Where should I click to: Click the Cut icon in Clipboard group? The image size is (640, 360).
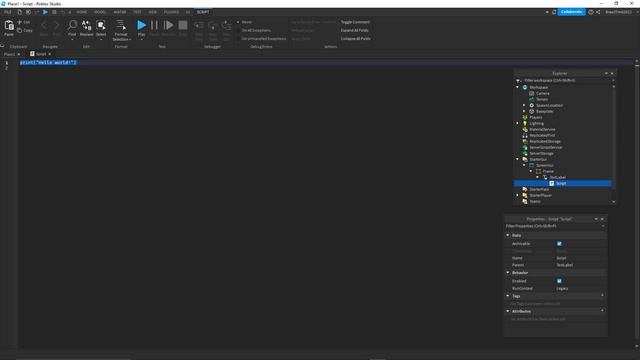tap(19, 22)
